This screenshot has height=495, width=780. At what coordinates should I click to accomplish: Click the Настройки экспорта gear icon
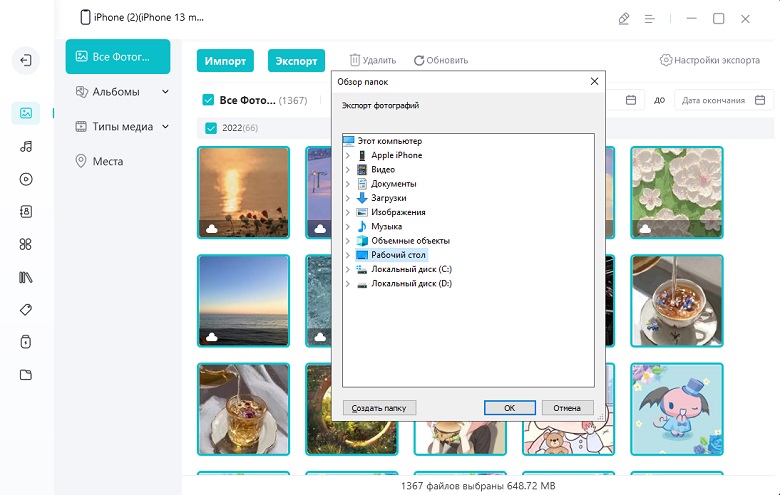(x=666, y=60)
